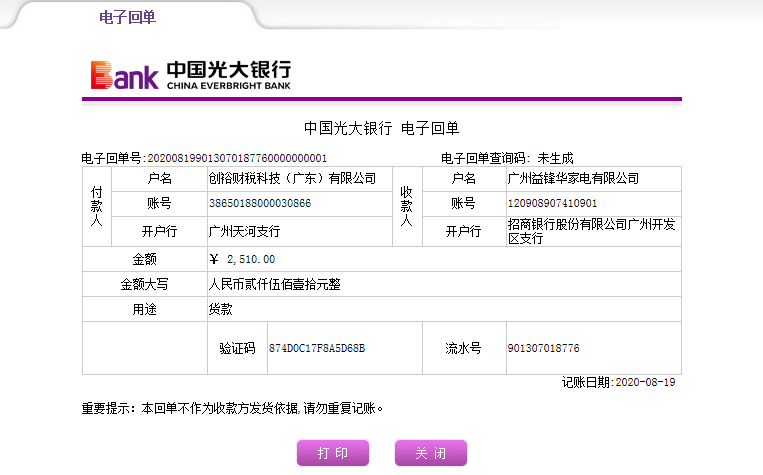Click payee name 广州益锋华家电有限公司

573,179
